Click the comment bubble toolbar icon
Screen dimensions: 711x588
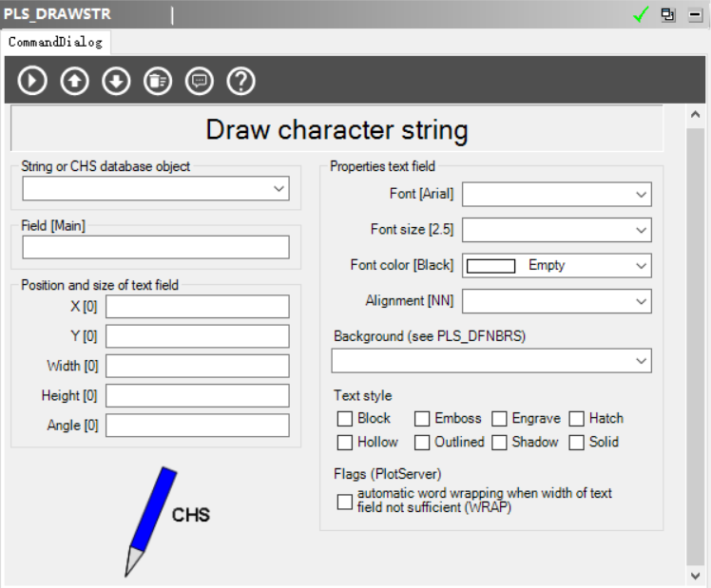pos(200,82)
